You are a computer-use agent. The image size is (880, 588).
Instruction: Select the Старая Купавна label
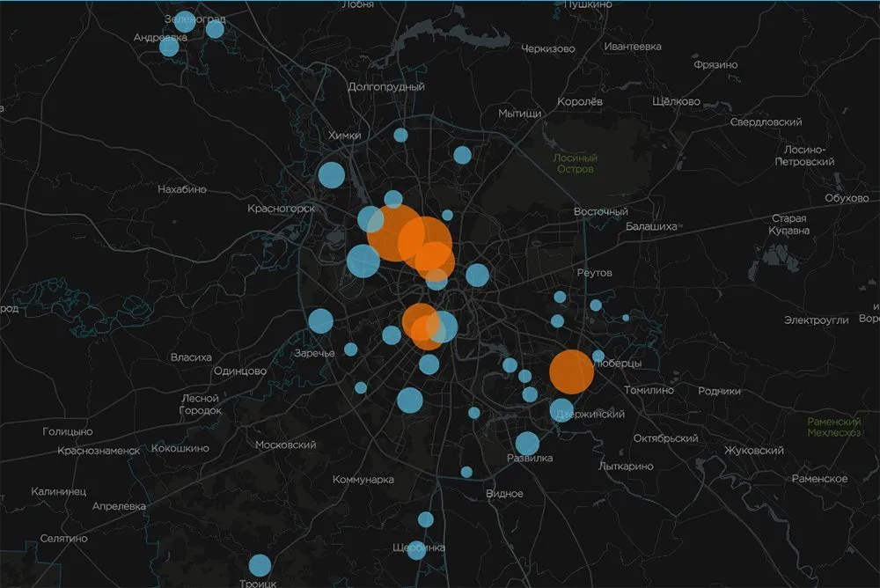click(789, 224)
